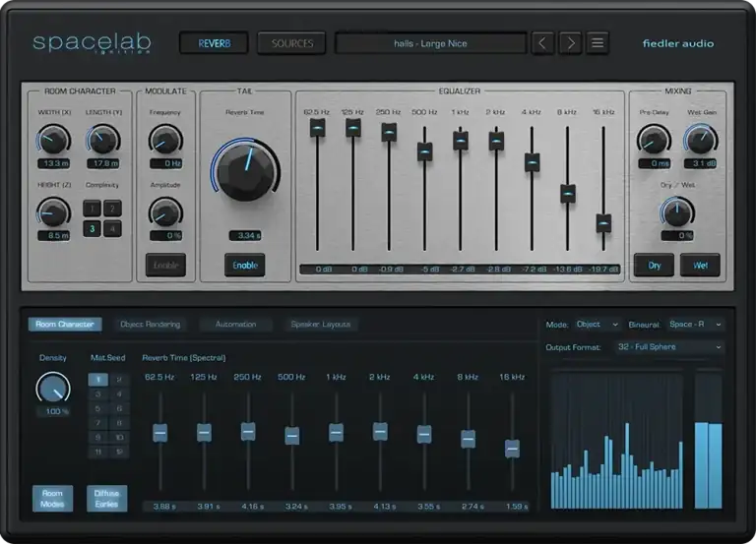Image resolution: width=756 pixels, height=544 pixels.
Task: Select Mat.Seed number 5
Action: (98, 408)
